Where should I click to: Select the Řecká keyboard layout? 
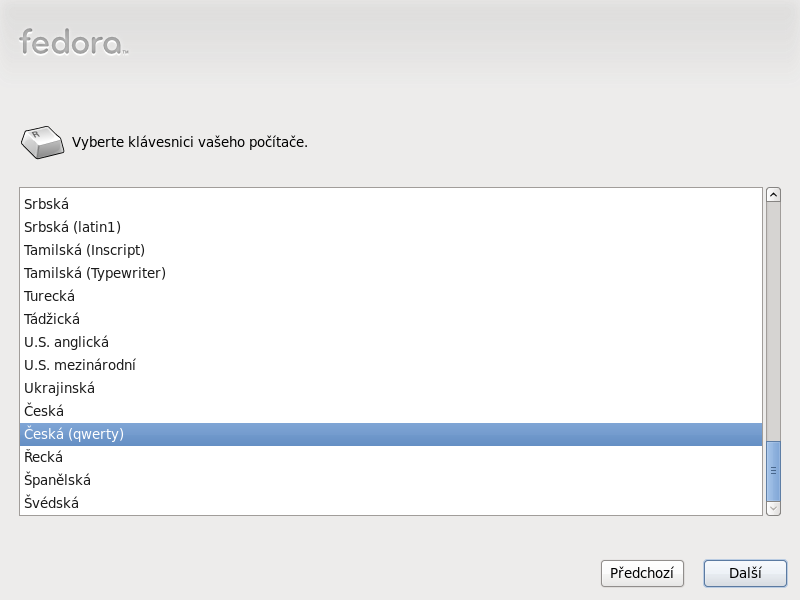391,457
